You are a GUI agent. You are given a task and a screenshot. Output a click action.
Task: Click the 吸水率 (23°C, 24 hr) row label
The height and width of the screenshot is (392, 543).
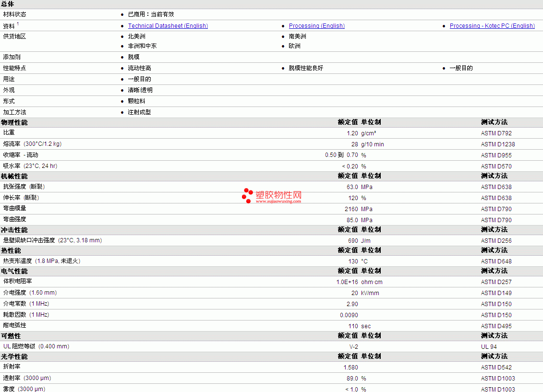[30, 166]
